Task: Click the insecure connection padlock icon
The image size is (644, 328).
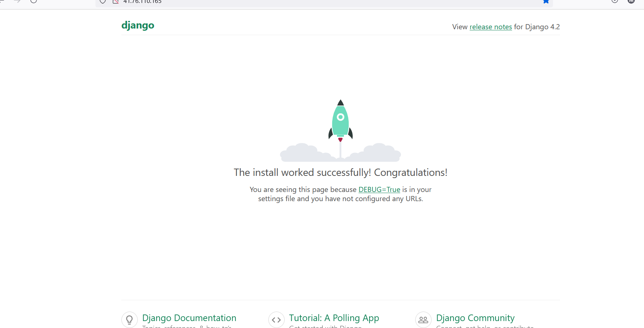Action: click(115, 1)
